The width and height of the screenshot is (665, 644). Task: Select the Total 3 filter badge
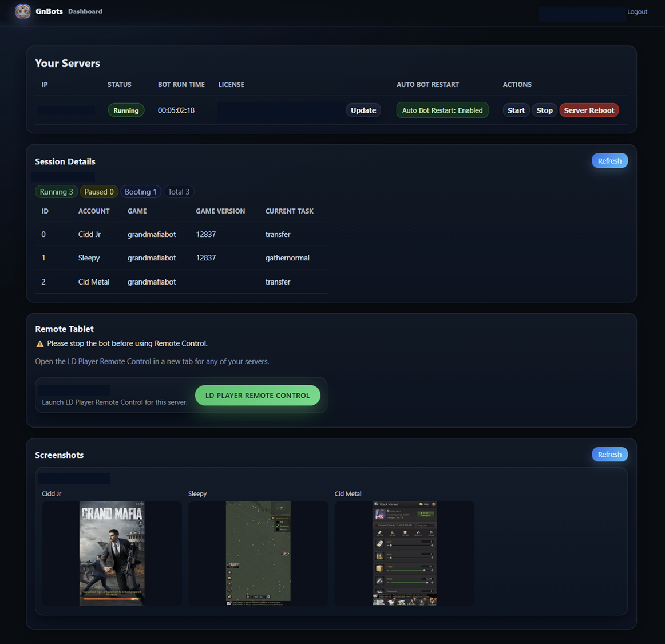[179, 192]
